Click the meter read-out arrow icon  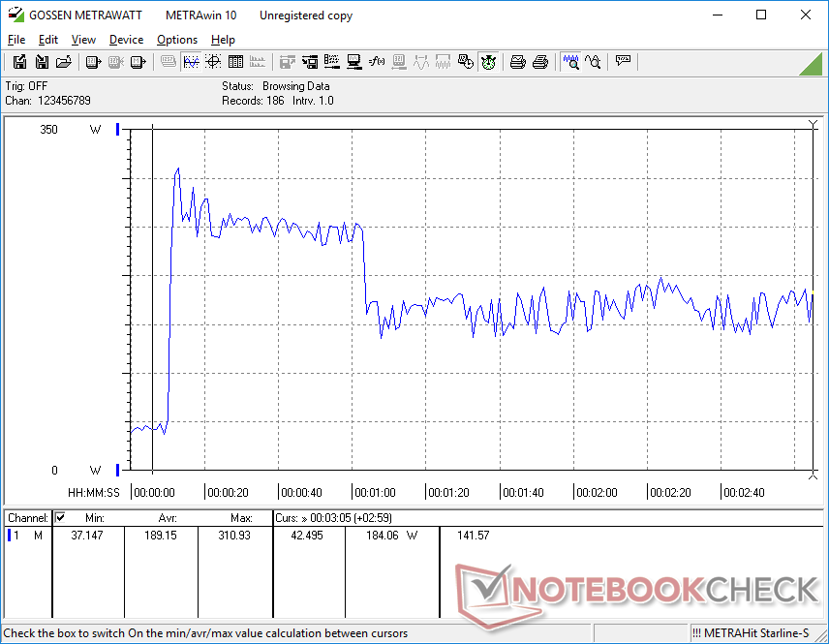click(93, 62)
